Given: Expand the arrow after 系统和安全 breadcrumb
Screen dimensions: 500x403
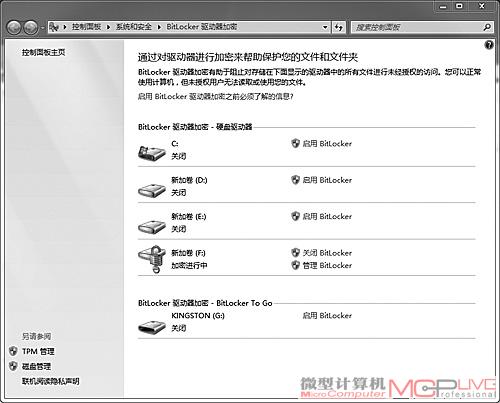Looking at the screenshot, I should coord(159,27).
